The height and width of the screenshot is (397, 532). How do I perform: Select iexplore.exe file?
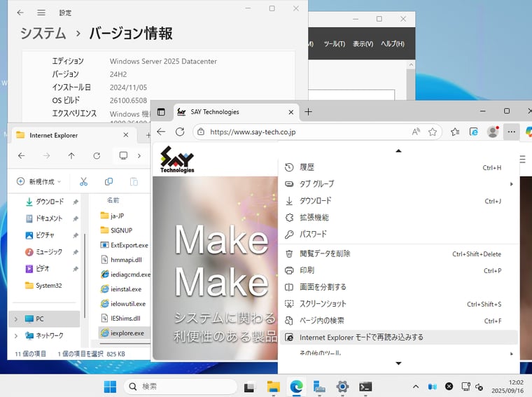[x=124, y=333]
